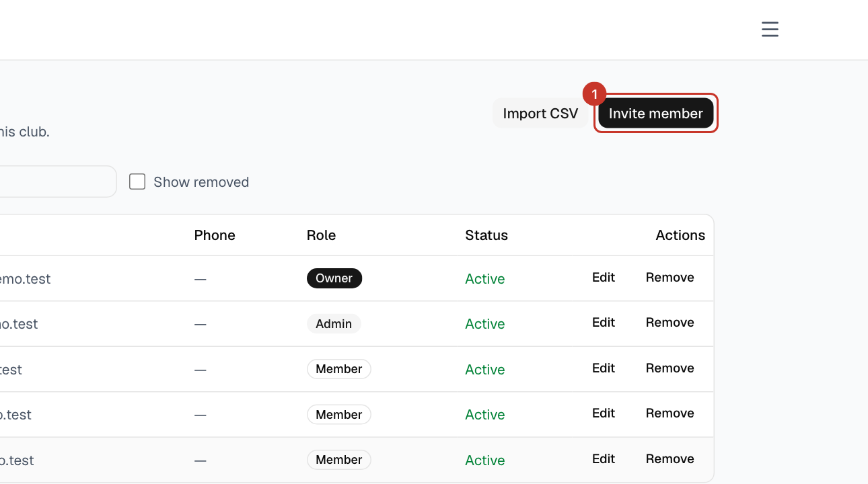Remove the Admin row member
Screen dimensions: 868x484
click(670, 323)
